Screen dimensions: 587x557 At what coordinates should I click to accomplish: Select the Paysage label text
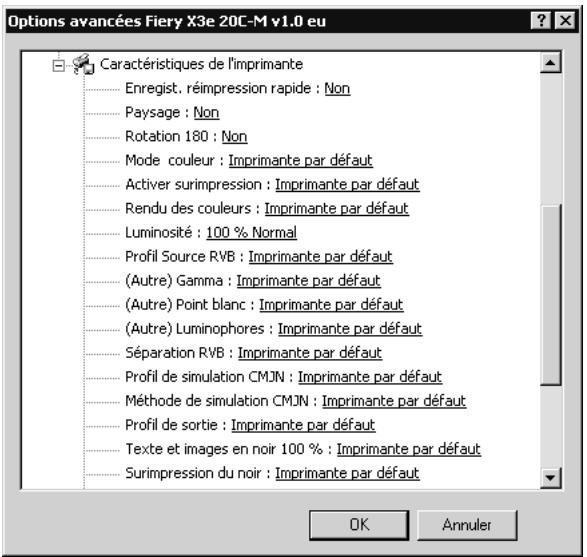152,113
